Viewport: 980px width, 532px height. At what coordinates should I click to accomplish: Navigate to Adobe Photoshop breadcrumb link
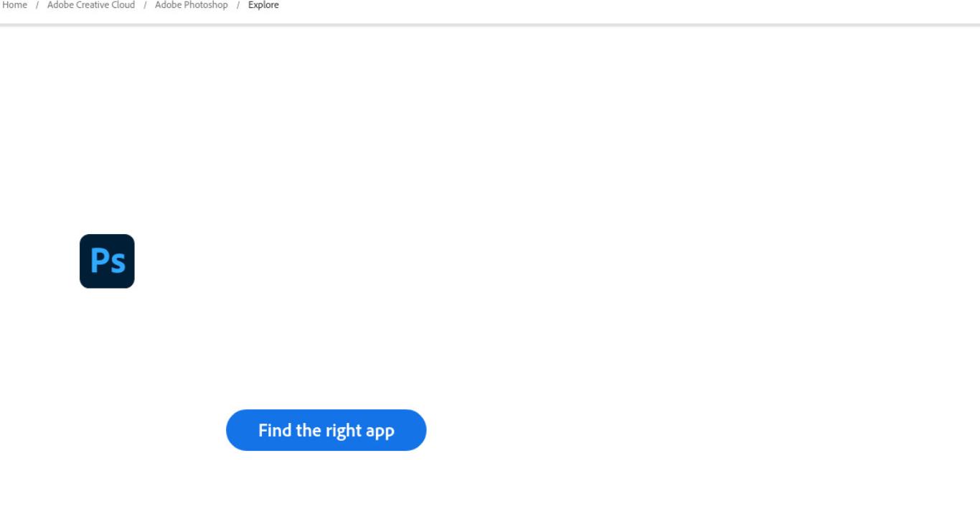tap(192, 5)
